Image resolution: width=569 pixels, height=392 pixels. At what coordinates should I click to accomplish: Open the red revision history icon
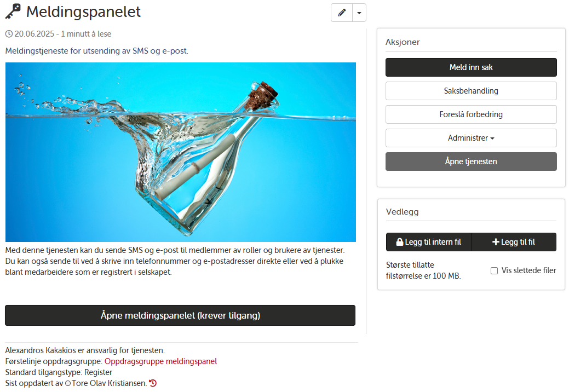pos(153,383)
